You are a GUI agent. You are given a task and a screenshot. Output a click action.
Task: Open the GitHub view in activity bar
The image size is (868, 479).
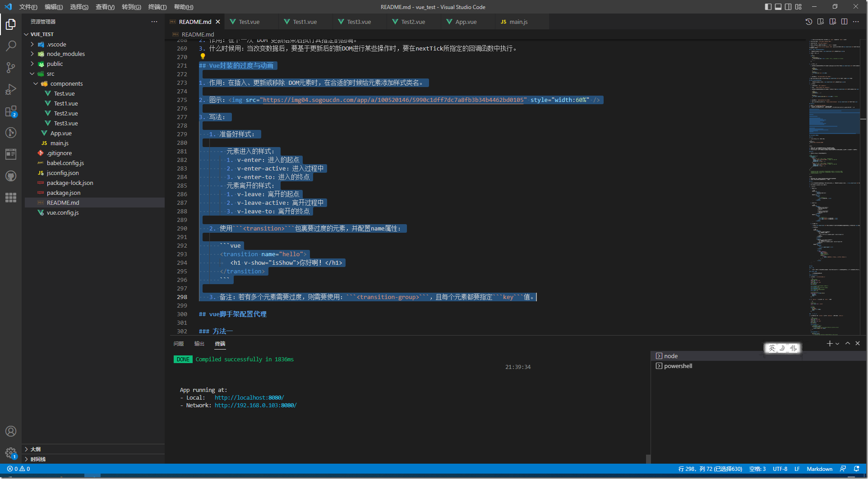[11, 176]
